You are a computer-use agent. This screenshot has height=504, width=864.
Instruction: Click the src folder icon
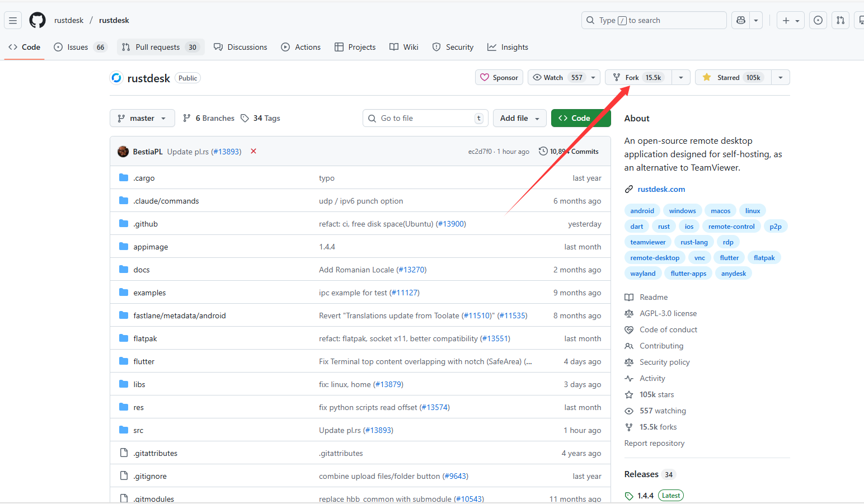pyautogui.click(x=124, y=430)
